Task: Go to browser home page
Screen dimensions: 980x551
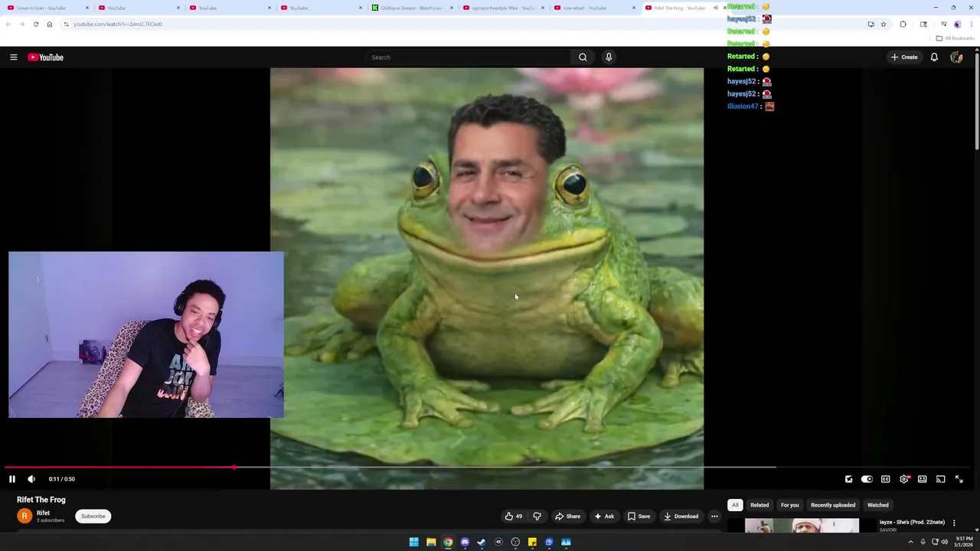Action: [50, 24]
